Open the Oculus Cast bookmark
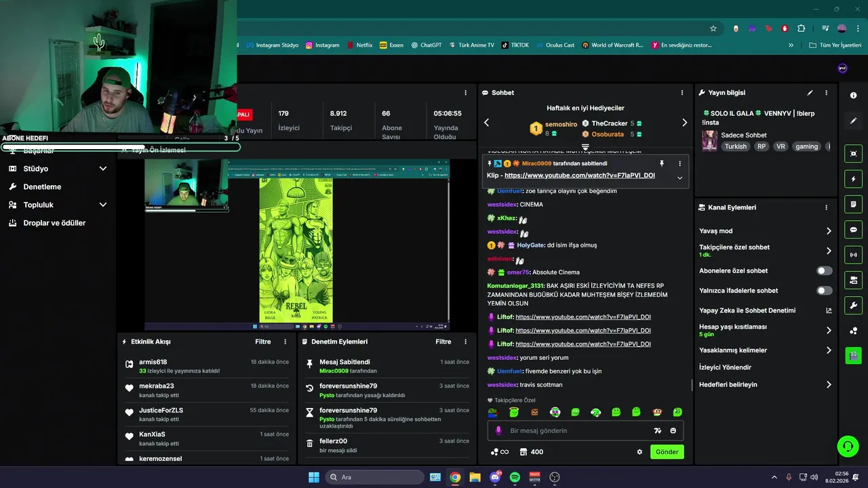This screenshot has width=868, height=488. point(555,45)
